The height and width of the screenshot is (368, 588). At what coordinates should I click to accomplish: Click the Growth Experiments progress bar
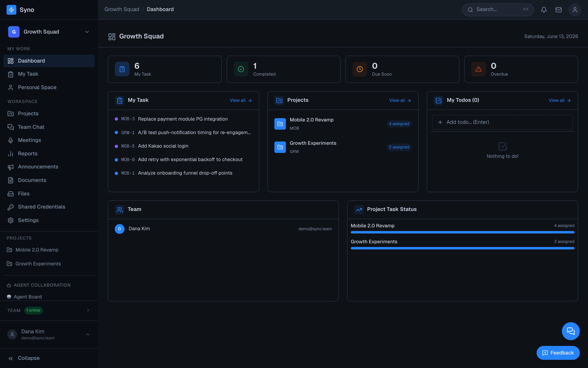click(462, 248)
